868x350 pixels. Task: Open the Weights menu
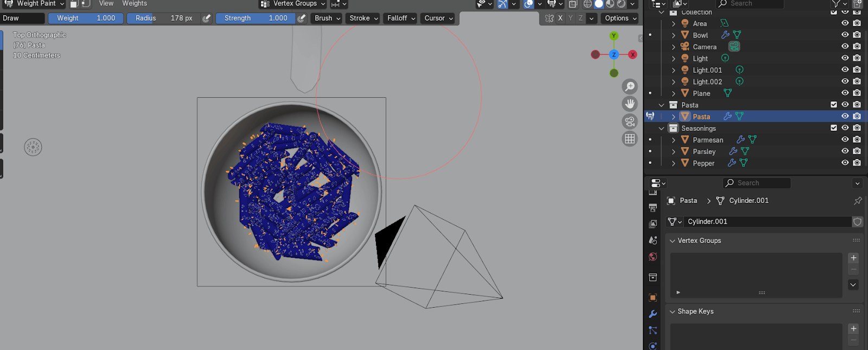(x=135, y=4)
